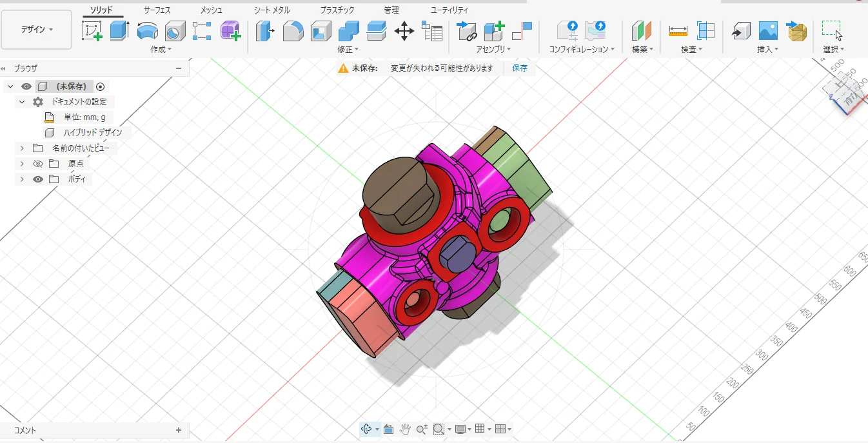Expand the 名前の付いたビュー folder
Viewport: 868px width, 443px height.
pyautogui.click(x=22, y=148)
